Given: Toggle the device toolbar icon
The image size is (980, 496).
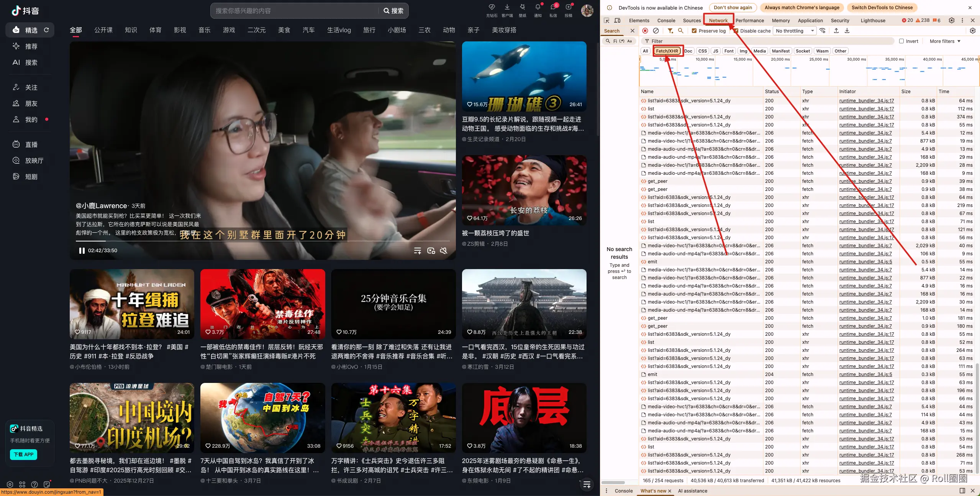Looking at the screenshot, I should click(617, 20).
